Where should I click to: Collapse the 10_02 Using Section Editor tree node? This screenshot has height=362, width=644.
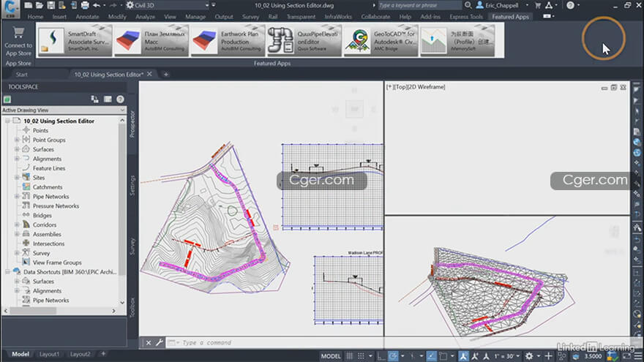pyautogui.click(x=7, y=121)
